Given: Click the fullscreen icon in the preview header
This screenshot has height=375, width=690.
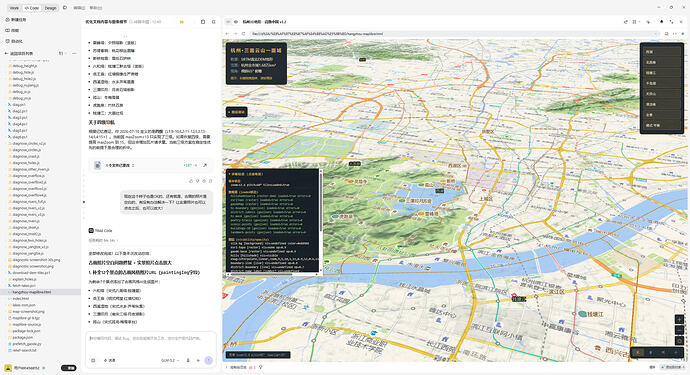Looking at the screenshot, I should pyautogui.click(x=672, y=22).
